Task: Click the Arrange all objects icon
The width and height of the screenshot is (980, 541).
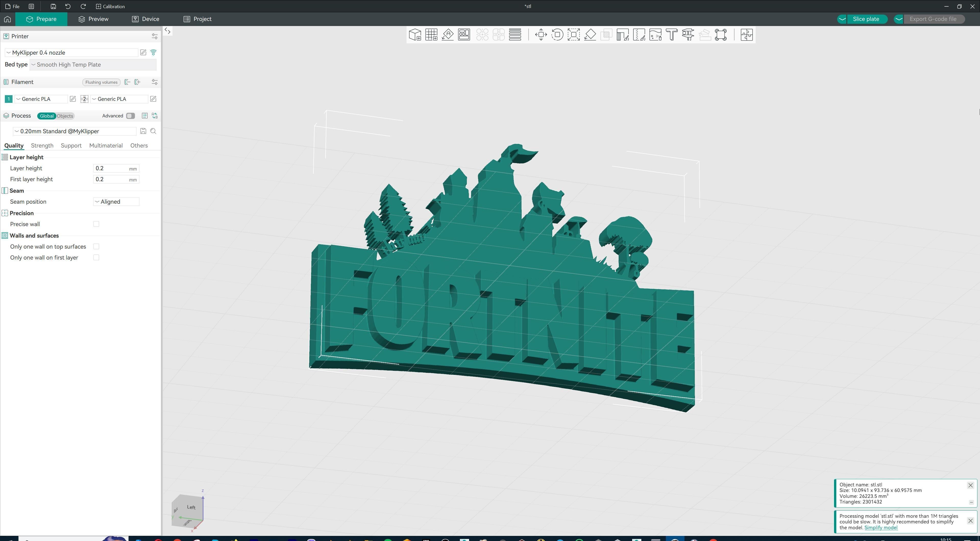Action: coord(464,35)
